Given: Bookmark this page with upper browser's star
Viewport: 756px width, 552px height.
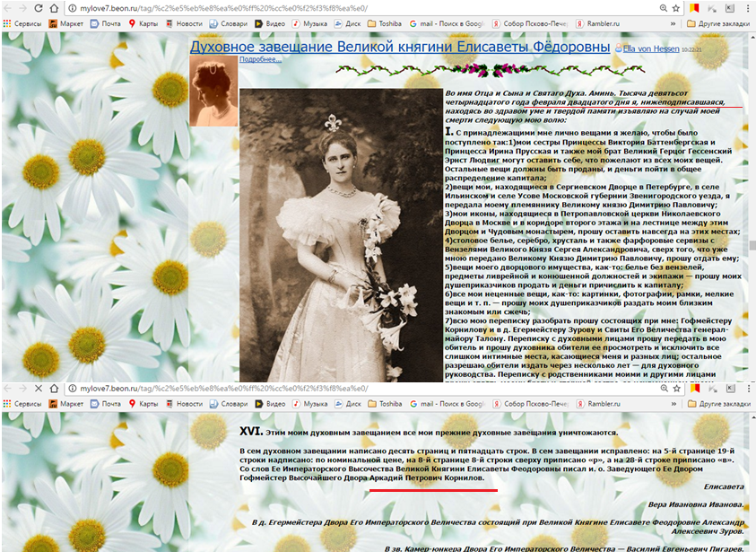Looking at the screenshot, I should click(x=676, y=8).
